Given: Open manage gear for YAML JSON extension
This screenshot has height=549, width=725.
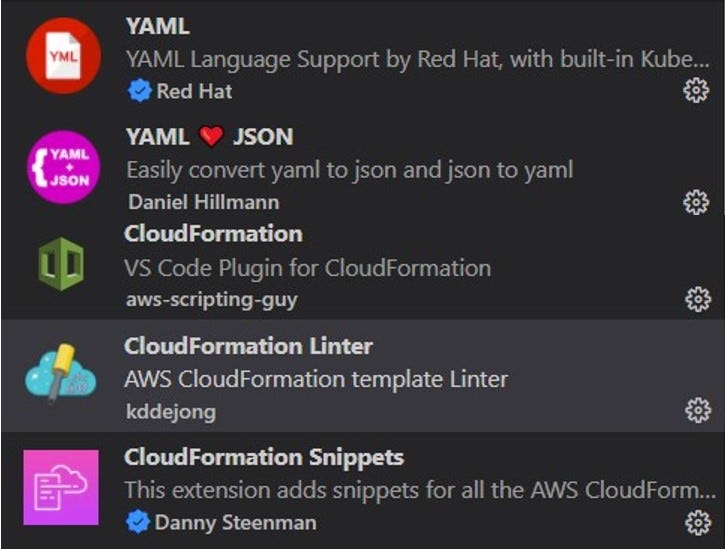Looking at the screenshot, I should (696, 202).
